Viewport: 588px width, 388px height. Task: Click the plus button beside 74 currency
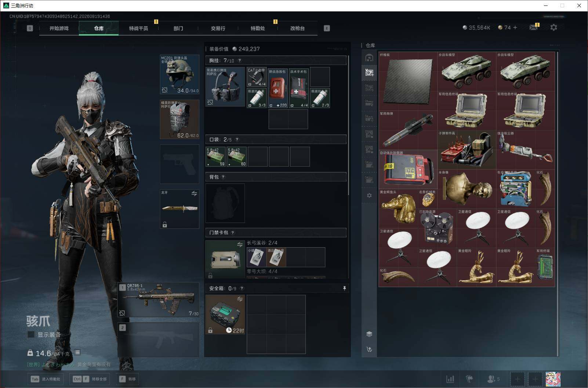pyautogui.click(x=515, y=28)
